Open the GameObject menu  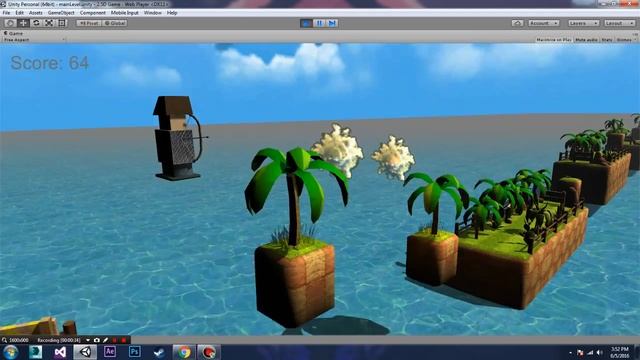pyautogui.click(x=61, y=13)
